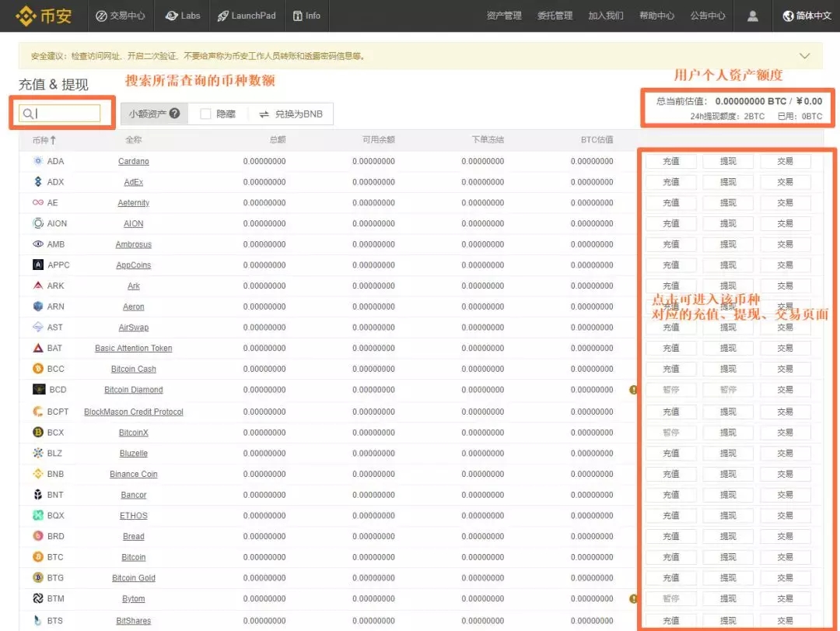
Task: Click the ARK coin icon
Action: 37,286
